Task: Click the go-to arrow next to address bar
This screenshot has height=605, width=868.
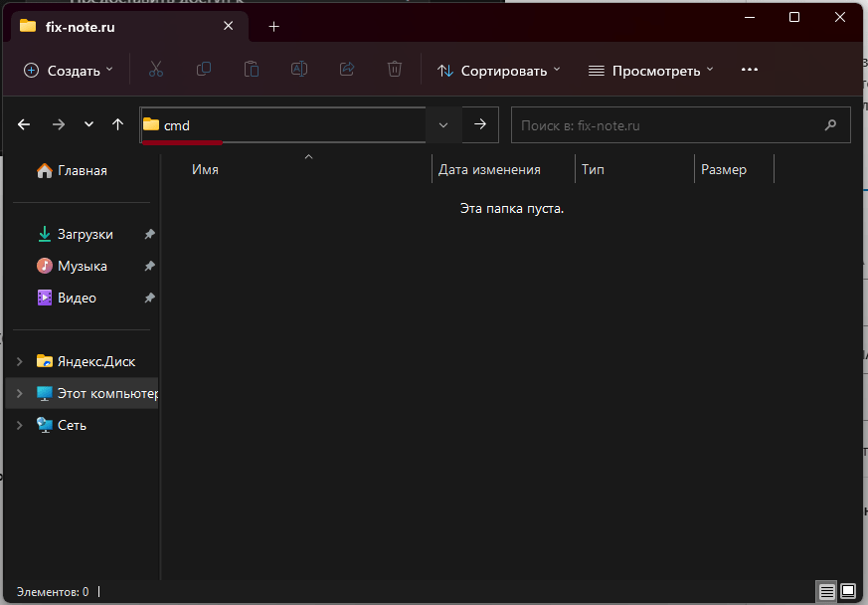Action: 480,124
